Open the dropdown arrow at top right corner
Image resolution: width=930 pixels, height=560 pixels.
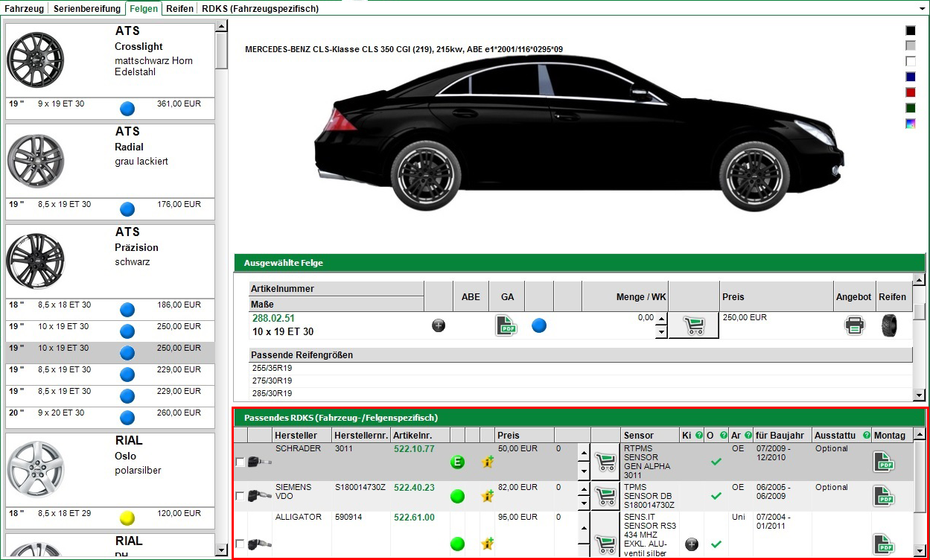[x=923, y=9]
